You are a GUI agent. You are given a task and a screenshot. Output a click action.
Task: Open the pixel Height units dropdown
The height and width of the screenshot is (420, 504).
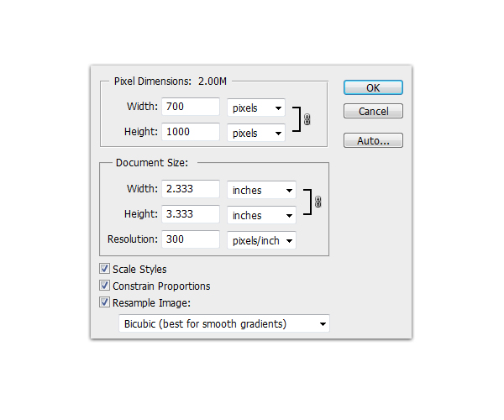click(256, 133)
